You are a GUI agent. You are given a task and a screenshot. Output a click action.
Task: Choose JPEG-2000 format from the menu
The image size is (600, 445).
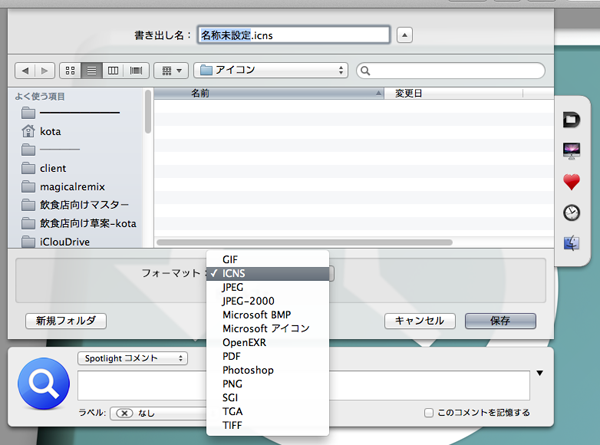click(267, 301)
